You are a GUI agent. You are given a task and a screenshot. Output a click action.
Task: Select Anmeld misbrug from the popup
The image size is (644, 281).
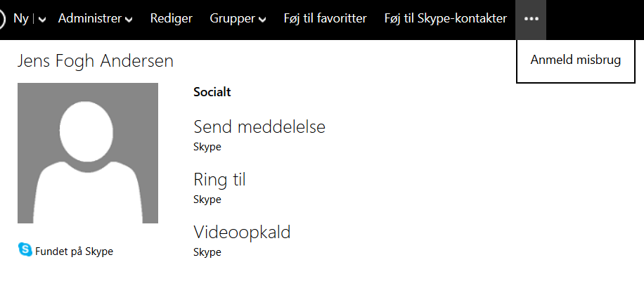[576, 60]
